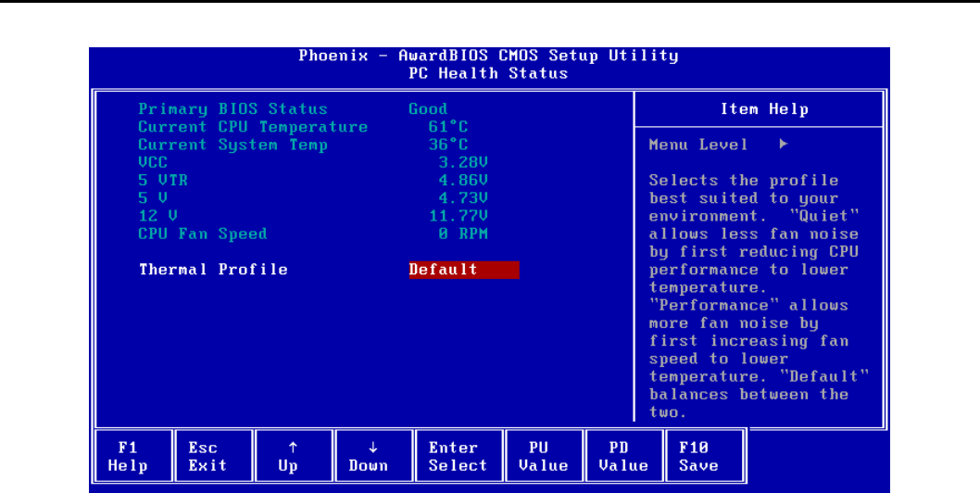Click the BIOS status value Good
The width and height of the screenshot is (980, 493).
coord(428,108)
